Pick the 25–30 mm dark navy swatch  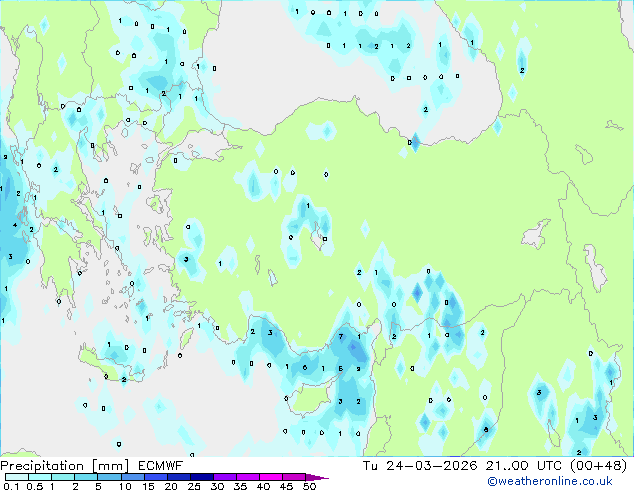coord(202,477)
